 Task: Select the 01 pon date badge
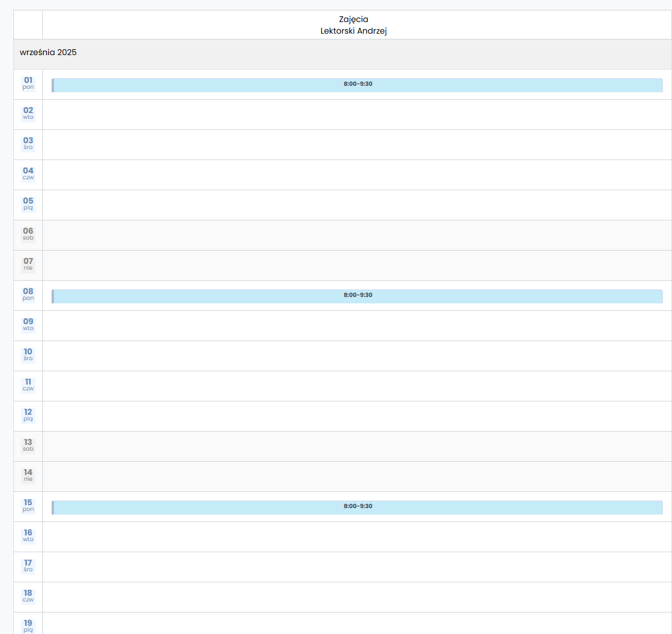28,84
